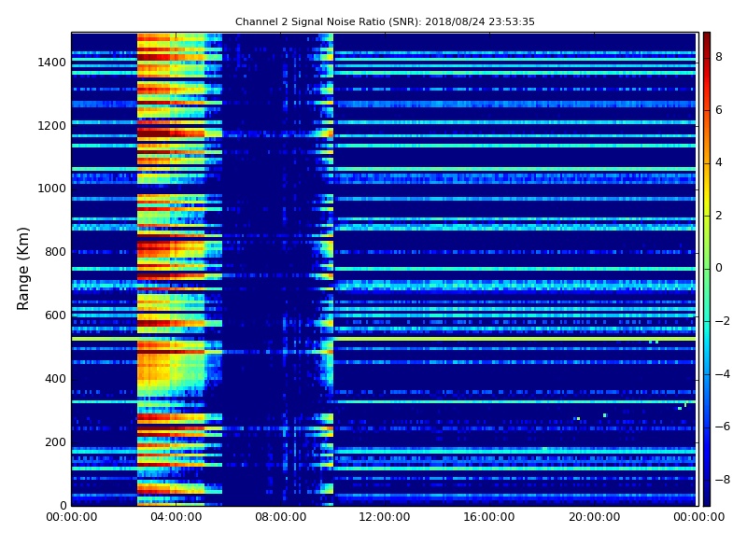
Task: Click the colorbar tick label 6
Action: pos(719,110)
